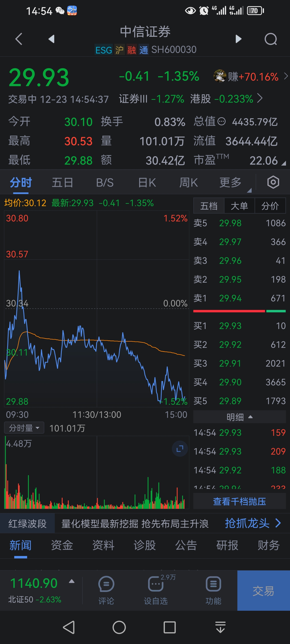
Task: Open 分时量 indicator dropdown
Action: (24, 428)
